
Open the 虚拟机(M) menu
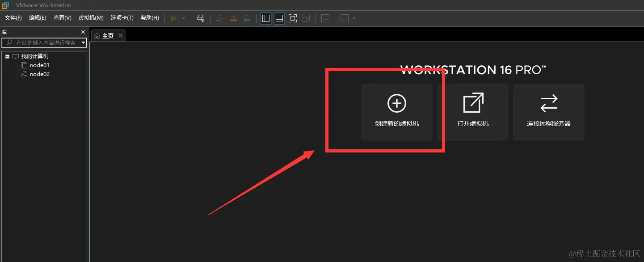click(91, 18)
